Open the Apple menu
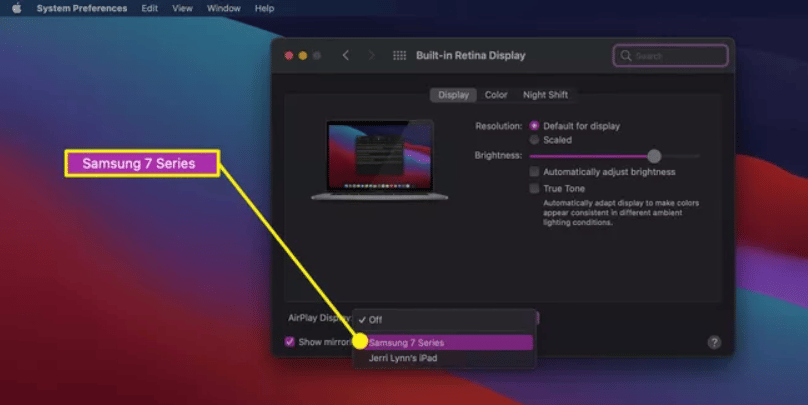This screenshot has width=808, height=405. click(16, 8)
